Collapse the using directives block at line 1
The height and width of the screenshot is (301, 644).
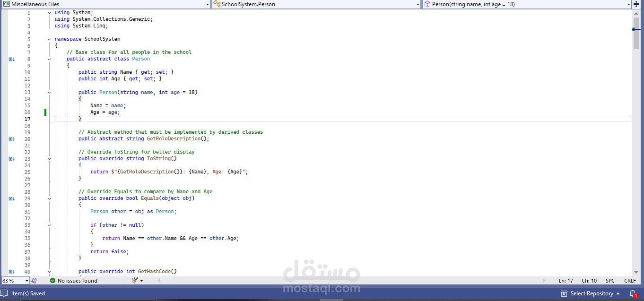(x=50, y=13)
